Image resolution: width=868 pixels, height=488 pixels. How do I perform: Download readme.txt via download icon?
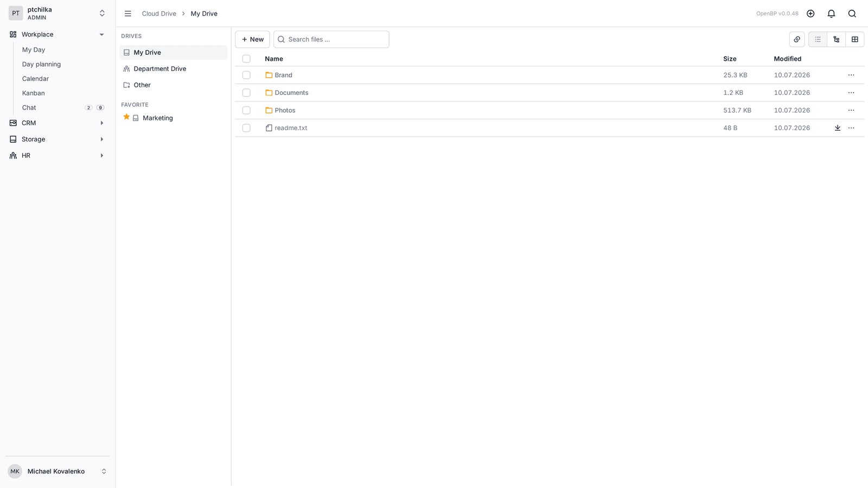(838, 128)
